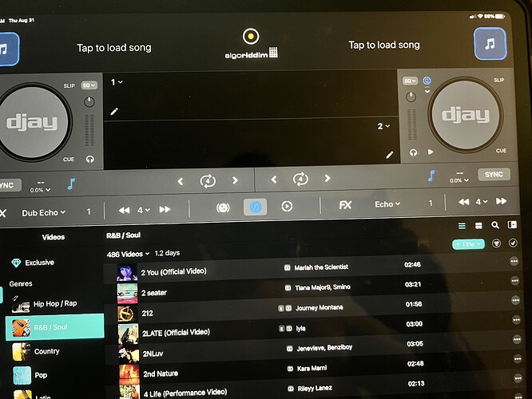
Task: Switch library to grid view
Action: coord(478,225)
